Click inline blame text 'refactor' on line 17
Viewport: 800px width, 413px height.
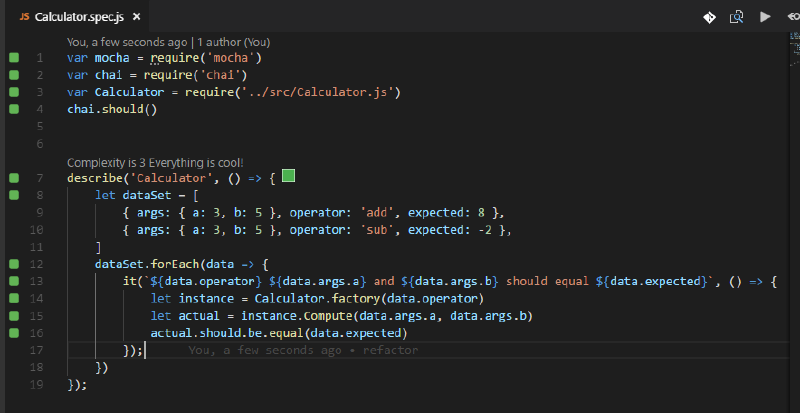tap(391, 350)
